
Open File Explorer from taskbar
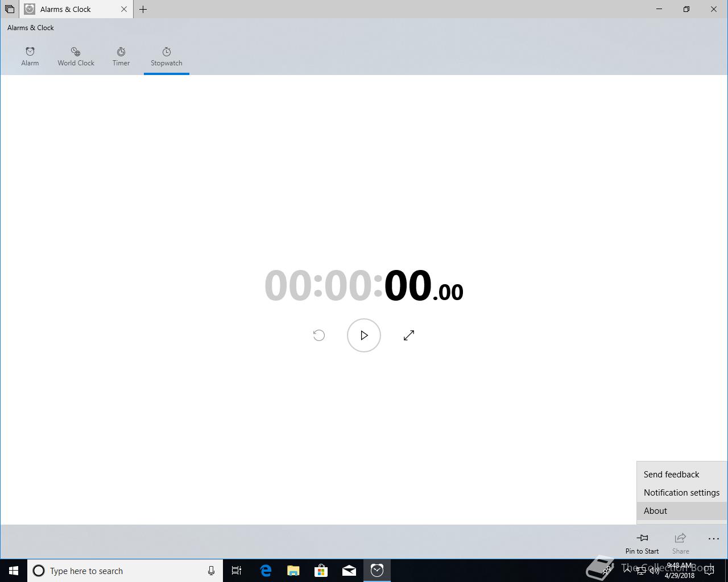point(293,571)
